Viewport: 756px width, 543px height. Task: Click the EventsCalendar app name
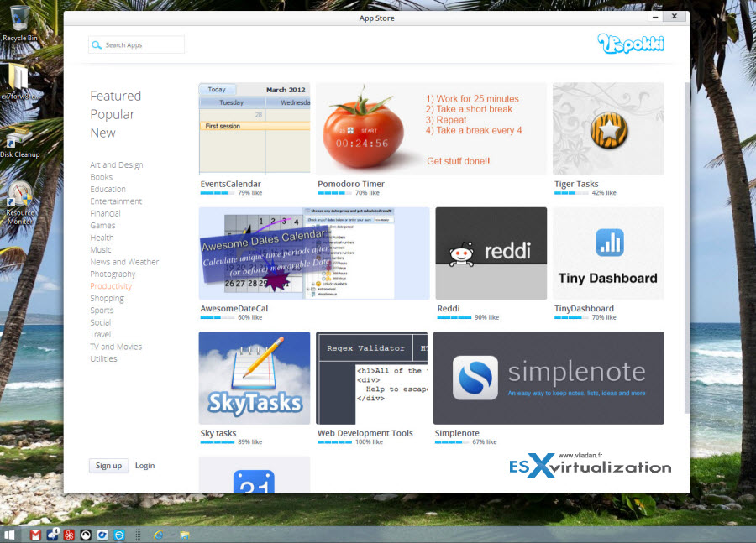[x=230, y=184]
